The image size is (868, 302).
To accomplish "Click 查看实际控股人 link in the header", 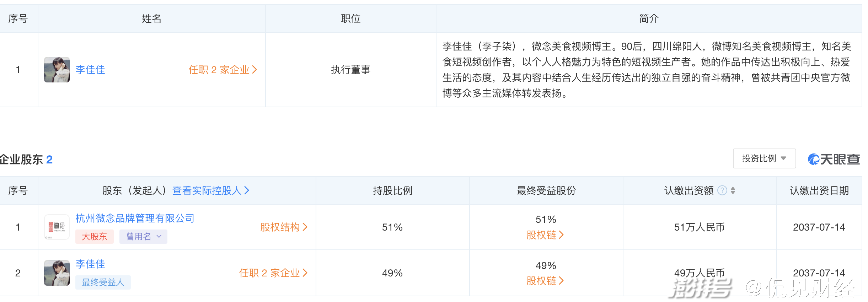I will click(210, 190).
